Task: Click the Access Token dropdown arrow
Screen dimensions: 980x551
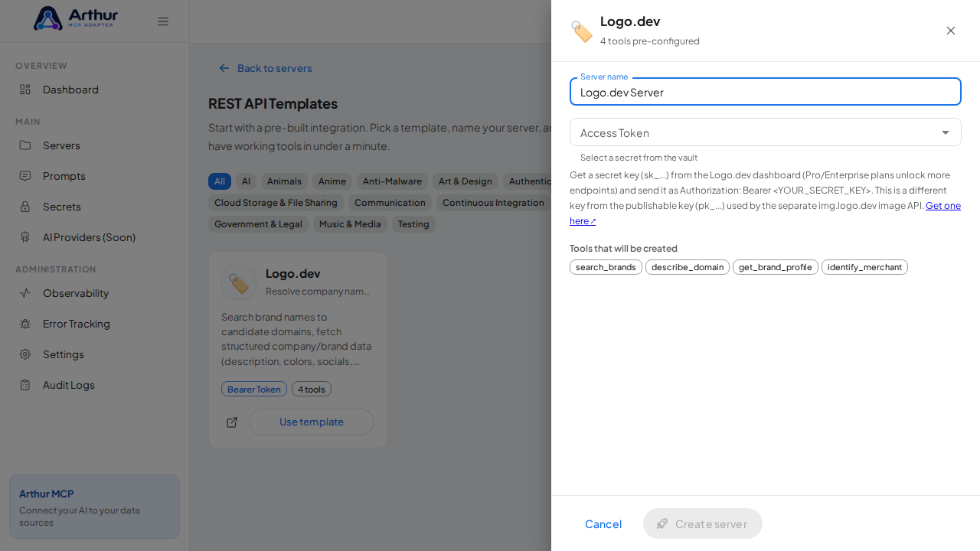Action: pos(946,132)
